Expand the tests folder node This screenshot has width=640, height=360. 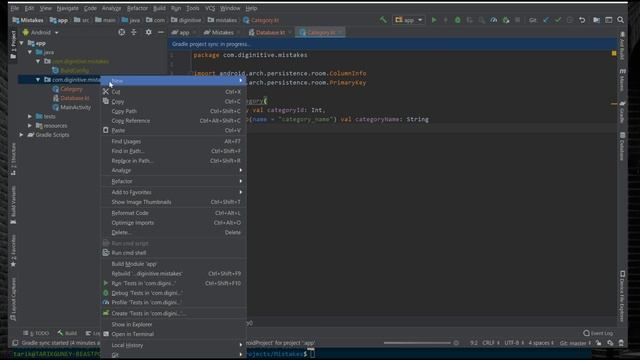coord(30,116)
